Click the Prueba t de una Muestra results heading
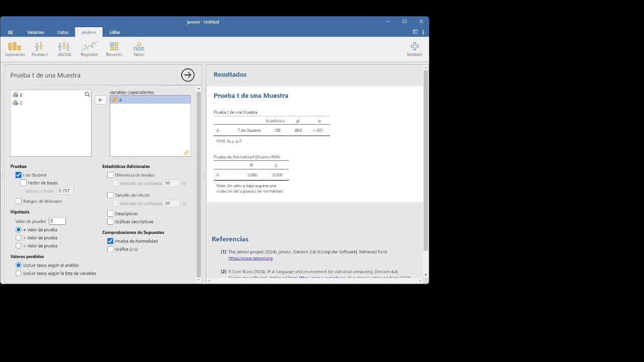 [x=251, y=96]
